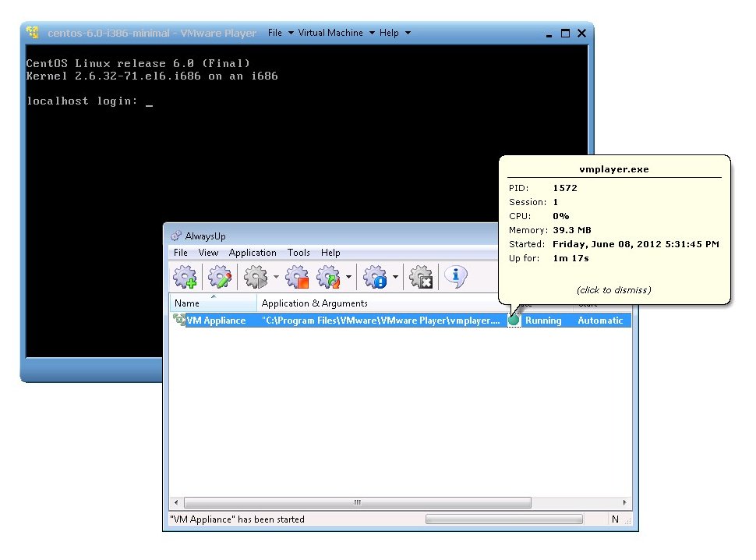
Task: Open VMware Player Virtual Machine dropdown menu
Action: tap(336, 33)
